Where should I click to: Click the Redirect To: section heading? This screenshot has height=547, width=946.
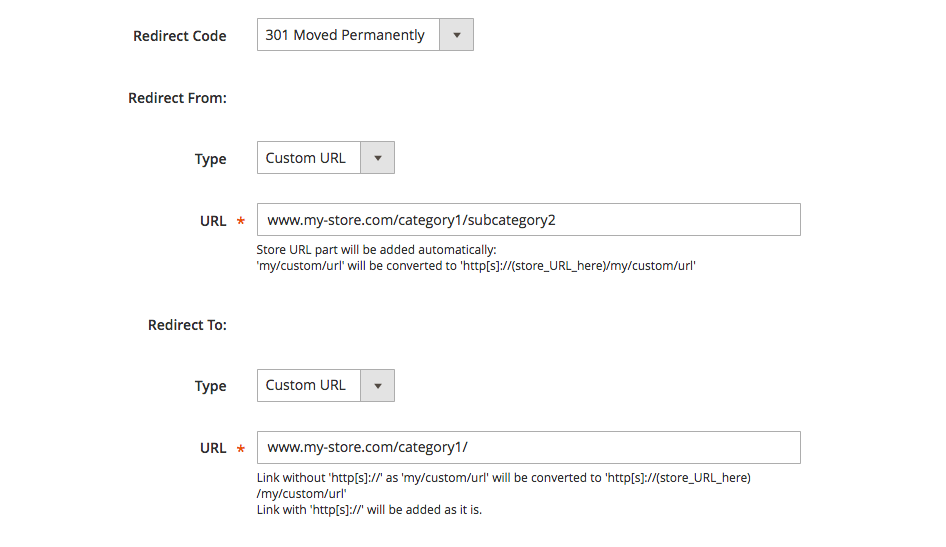coord(188,325)
